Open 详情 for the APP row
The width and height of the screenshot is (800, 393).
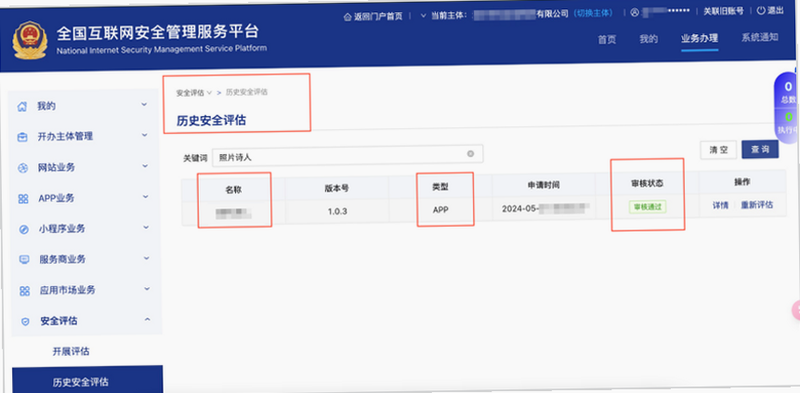click(720, 206)
